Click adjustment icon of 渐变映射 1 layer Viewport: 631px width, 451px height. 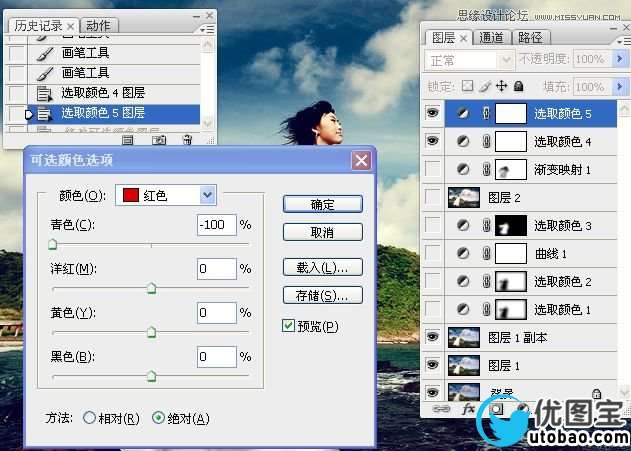pos(463,169)
